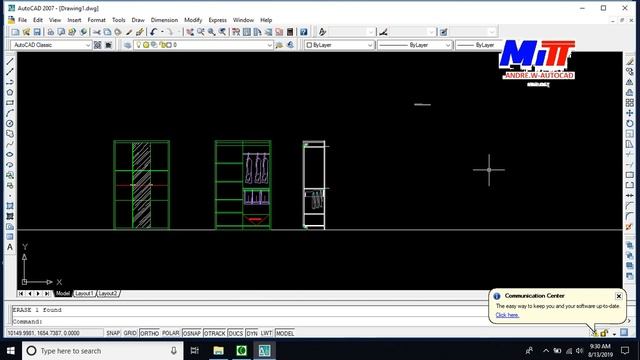Viewport: 640px width, 360px height.
Task: Select the Arc tool
Action: click(10, 113)
